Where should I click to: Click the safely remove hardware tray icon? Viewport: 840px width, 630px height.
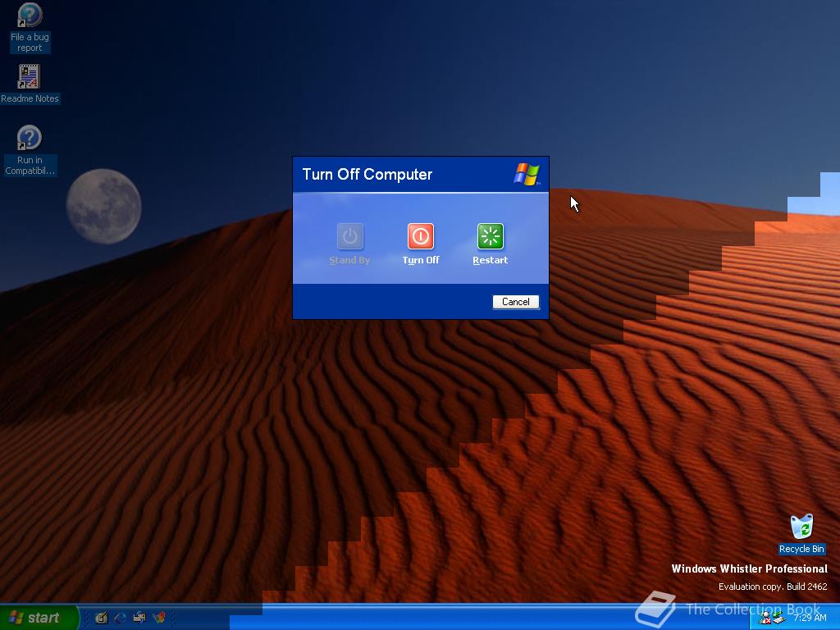coord(778,619)
